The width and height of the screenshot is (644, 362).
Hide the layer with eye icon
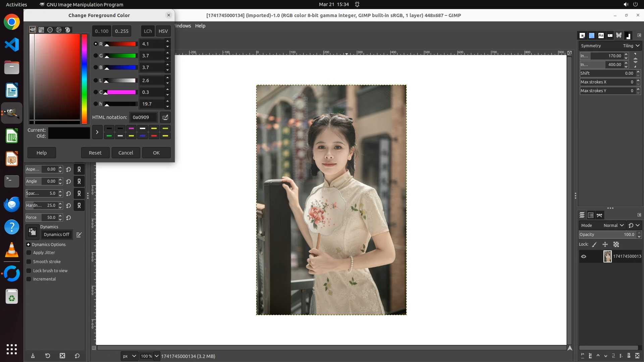(x=584, y=256)
